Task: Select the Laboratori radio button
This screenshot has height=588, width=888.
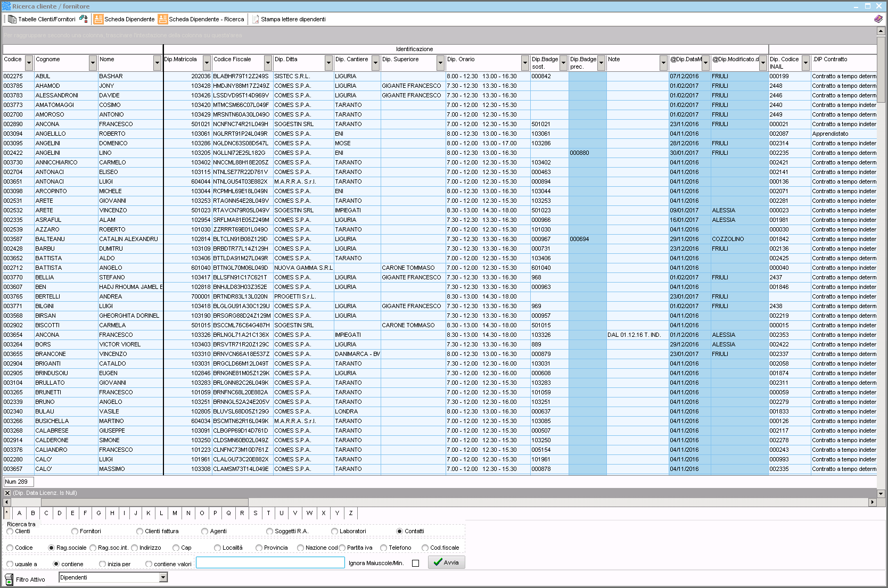Action: (335, 531)
